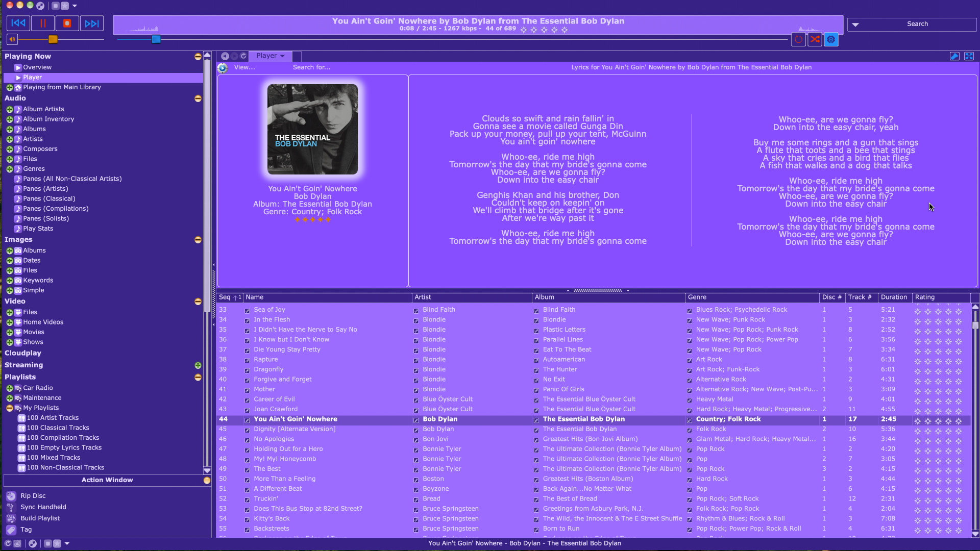Click the refresh icon in the bottom status bar
This screenshot has width=980, height=551.
[8, 544]
